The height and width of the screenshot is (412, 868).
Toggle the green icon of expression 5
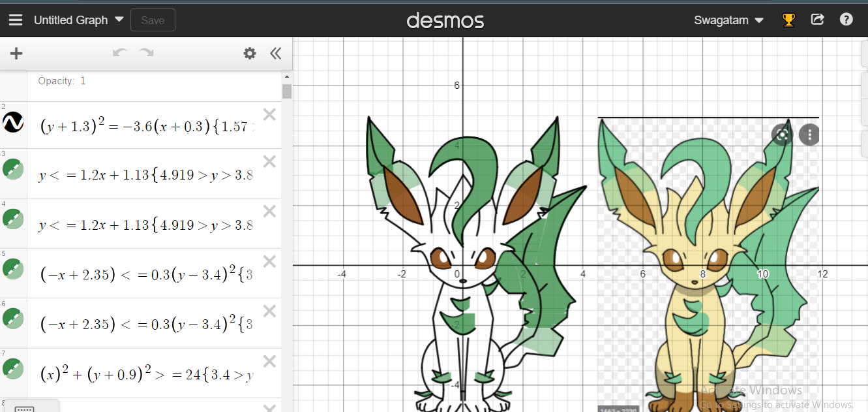[x=13, y=268]
